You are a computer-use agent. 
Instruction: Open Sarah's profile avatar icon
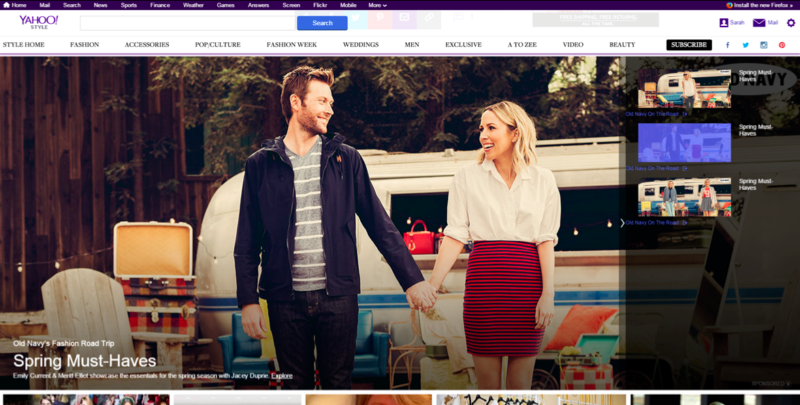(723, 23)
